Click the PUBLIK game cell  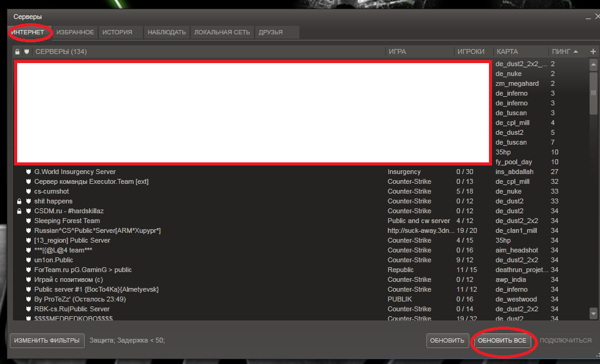[x=400, y=300]
